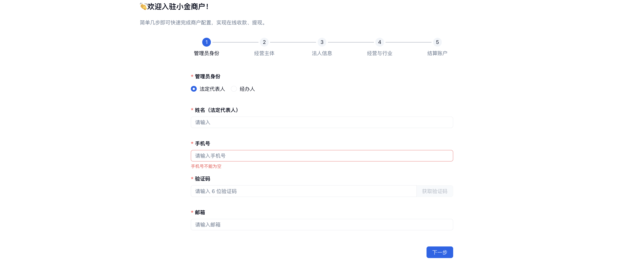Click the 管理员身份 form field label
The image size is (644, 261).
tap(207, 76)
